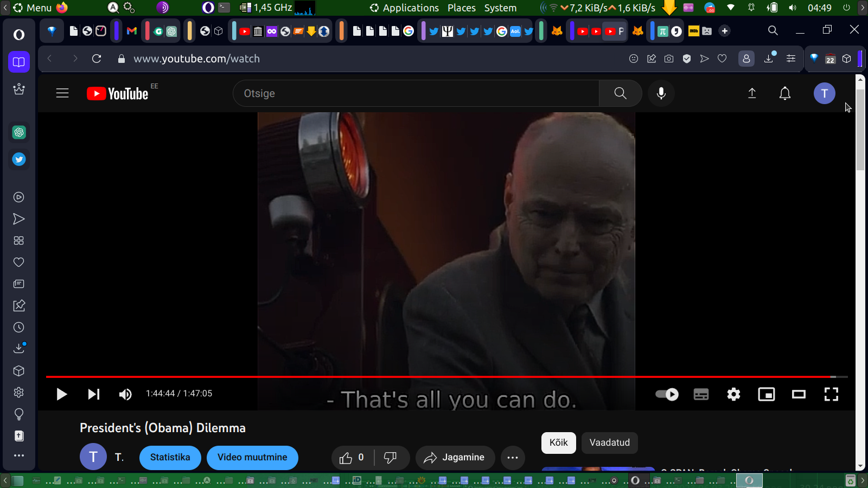Open Pinboards in the sidebar

19,306
